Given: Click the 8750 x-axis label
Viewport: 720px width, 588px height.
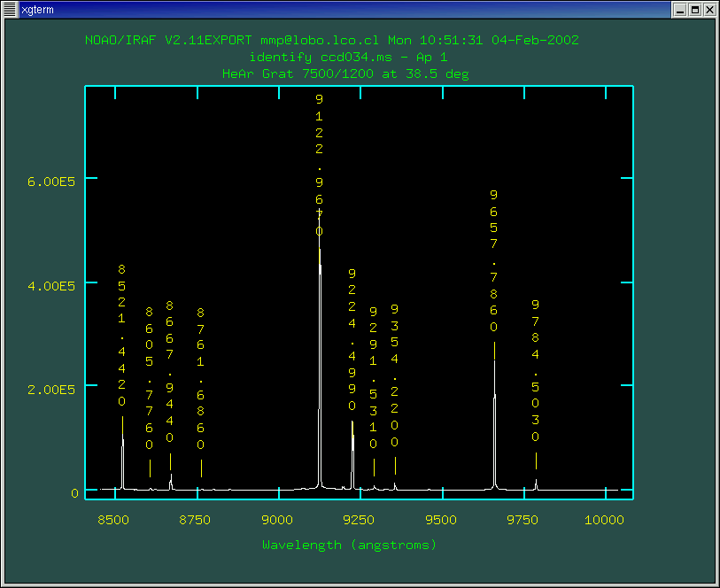Looking at the screenshot, I should (195, 520).
